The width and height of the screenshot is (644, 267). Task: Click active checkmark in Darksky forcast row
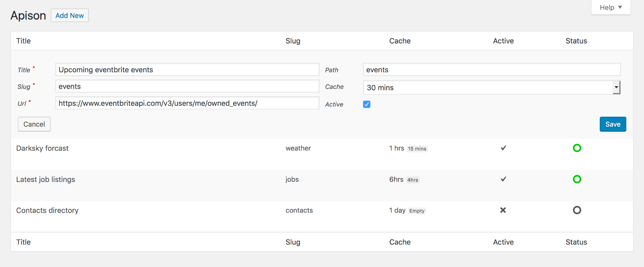[503, 148]
